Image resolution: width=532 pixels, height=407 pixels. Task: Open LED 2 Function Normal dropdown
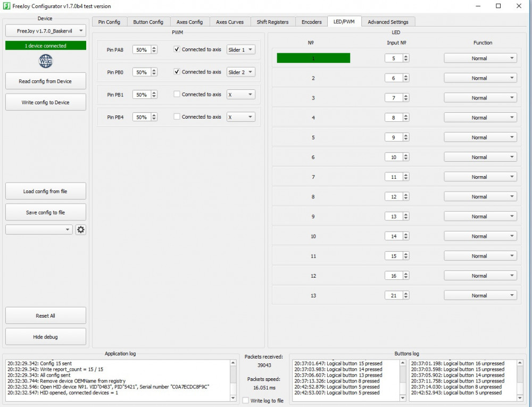pyautogui.click(x=480, y=78)
